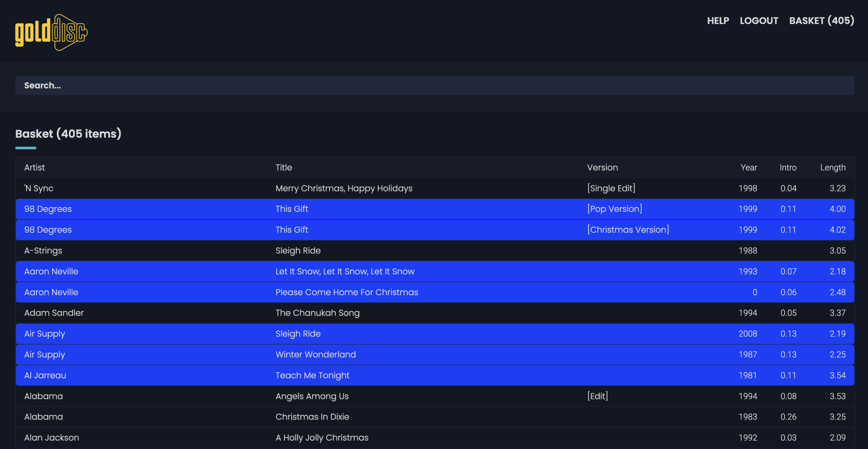Sort by Intro column header

coord(788,167)
